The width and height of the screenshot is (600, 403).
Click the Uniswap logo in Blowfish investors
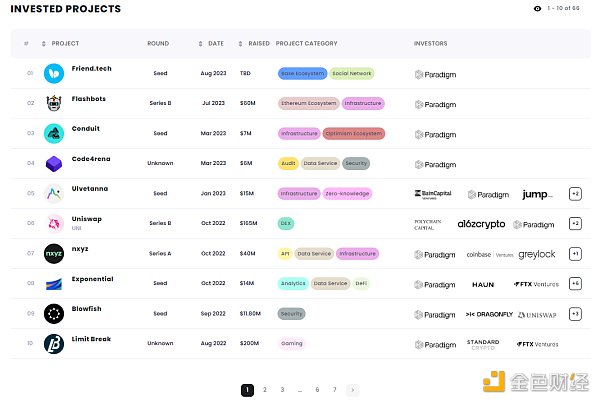point(537,315)
